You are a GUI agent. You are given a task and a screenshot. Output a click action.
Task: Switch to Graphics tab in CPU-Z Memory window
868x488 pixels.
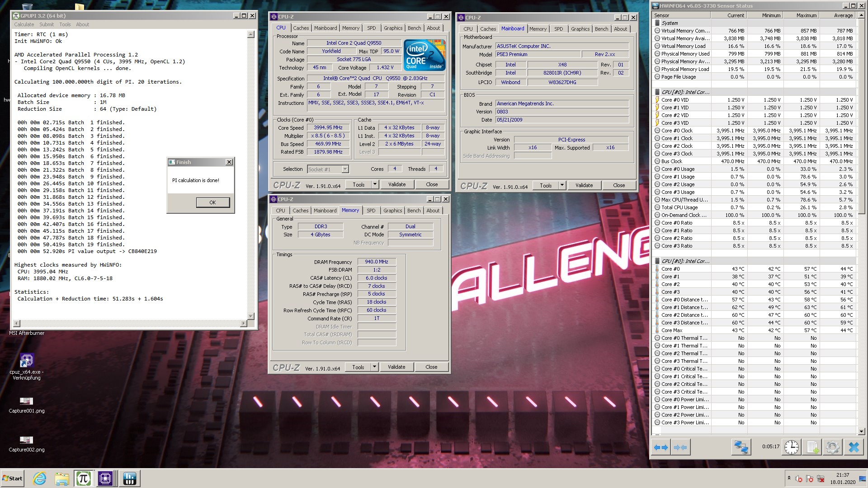click(392, 211)
